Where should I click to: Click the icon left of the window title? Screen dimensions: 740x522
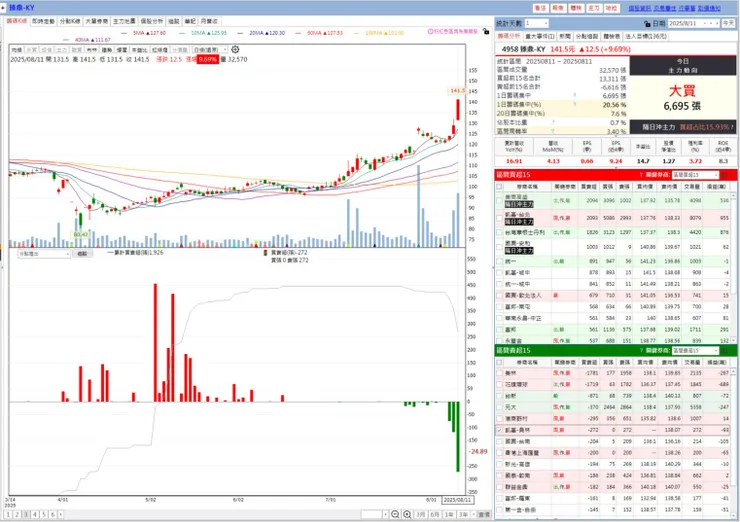pyautogui.click(x=3, y=8)
